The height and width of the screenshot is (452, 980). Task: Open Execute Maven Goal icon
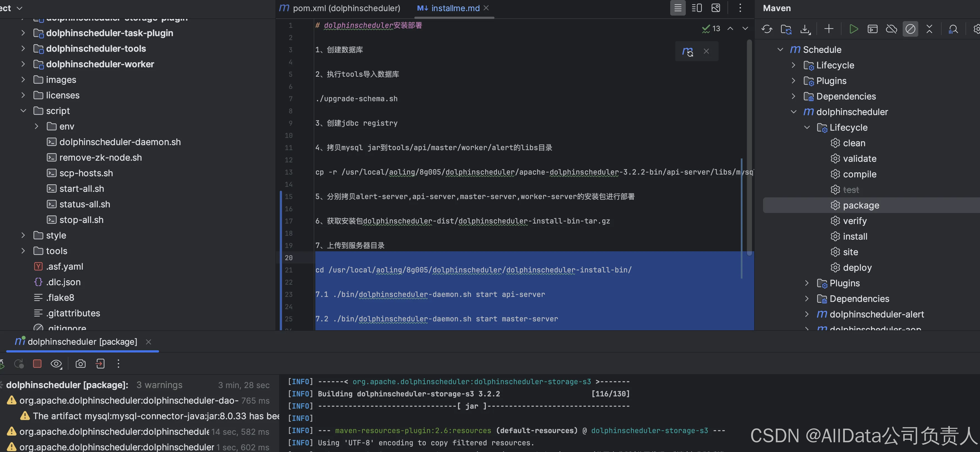(x=872, y=29)
